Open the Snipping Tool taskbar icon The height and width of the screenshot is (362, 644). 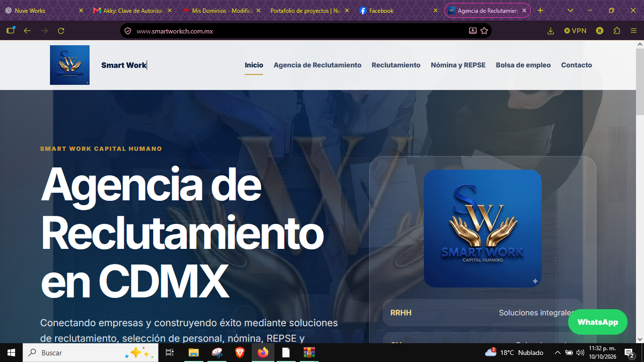pyautogui.click(x=217, y=353)
